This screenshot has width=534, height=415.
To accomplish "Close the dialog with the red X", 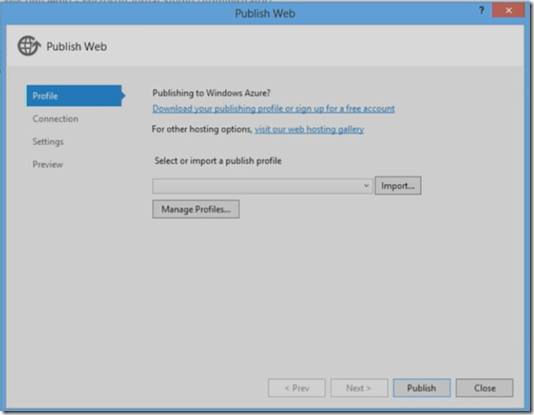I will pos(508,11).
